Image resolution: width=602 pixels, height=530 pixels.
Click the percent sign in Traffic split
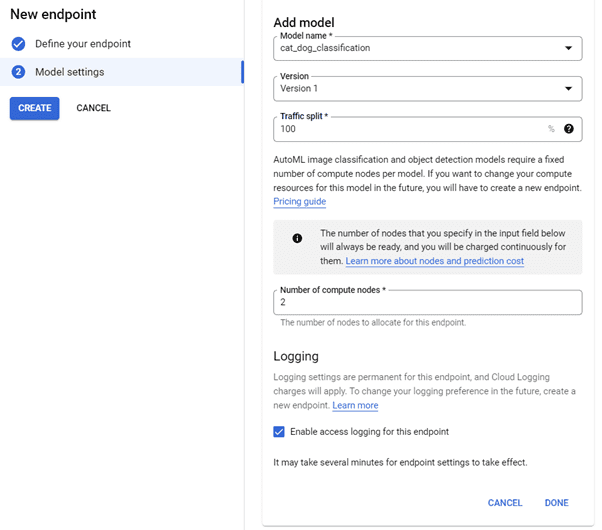[551, 129]
